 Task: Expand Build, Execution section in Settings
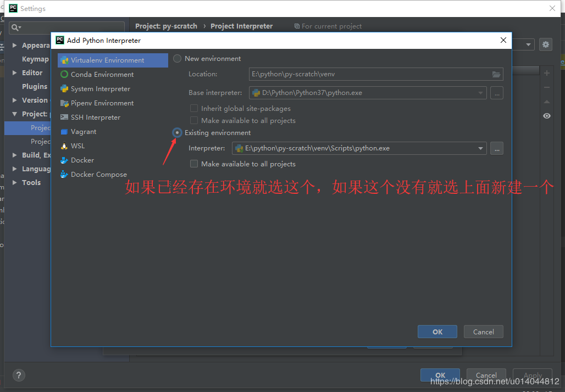[x=14, y=155]
